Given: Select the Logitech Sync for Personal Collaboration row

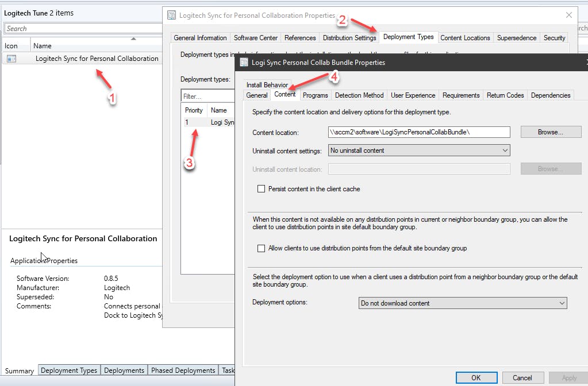Looking at the screenshot, I should [83, 59].
